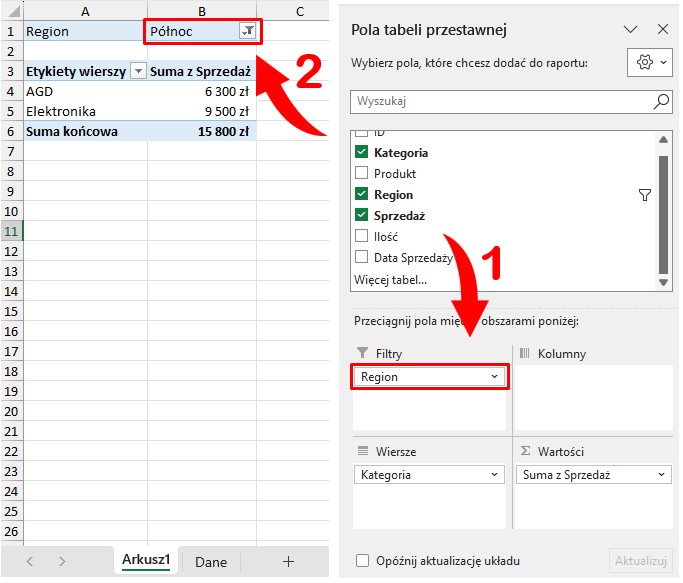Uncheck the Region field checkbox
Screen dimensions: 683x583
pyautogui.click(x=361, y=193)
